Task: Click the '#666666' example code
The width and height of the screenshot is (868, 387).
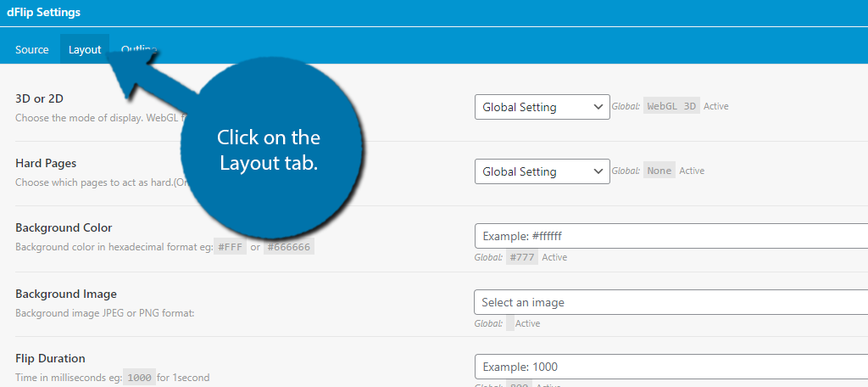Action: [289, 247]
